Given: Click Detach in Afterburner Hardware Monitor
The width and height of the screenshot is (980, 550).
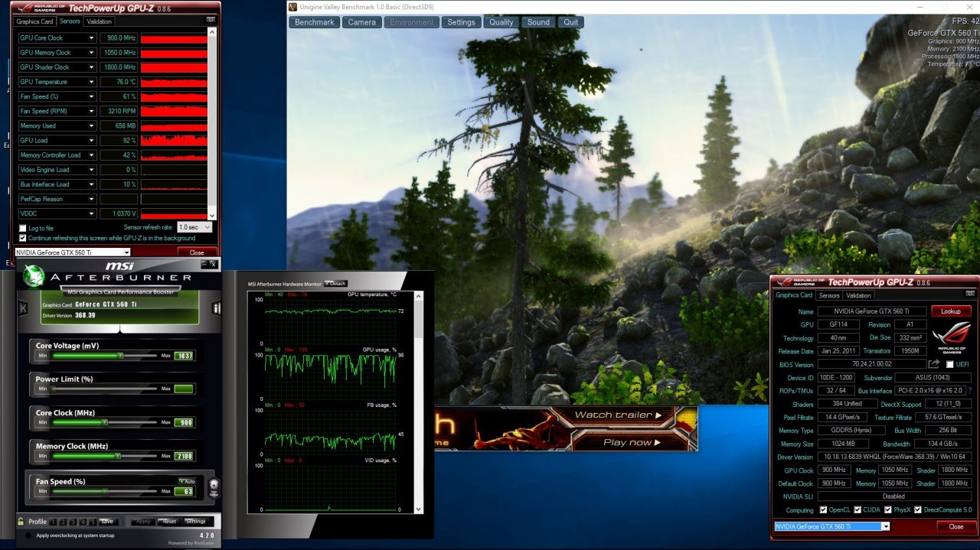Looking at the screenshot, I should coord(335,284).
